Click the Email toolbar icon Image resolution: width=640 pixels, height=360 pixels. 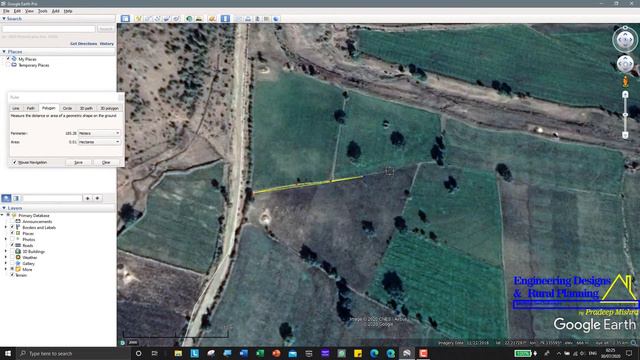pyautogui.click(x=239, y=19)
